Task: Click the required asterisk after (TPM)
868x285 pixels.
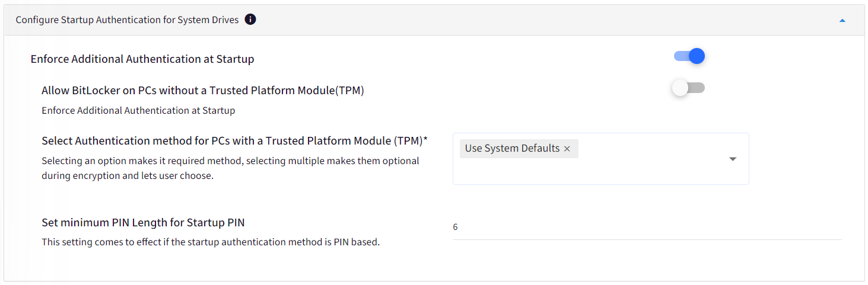Action: [425, 140]
